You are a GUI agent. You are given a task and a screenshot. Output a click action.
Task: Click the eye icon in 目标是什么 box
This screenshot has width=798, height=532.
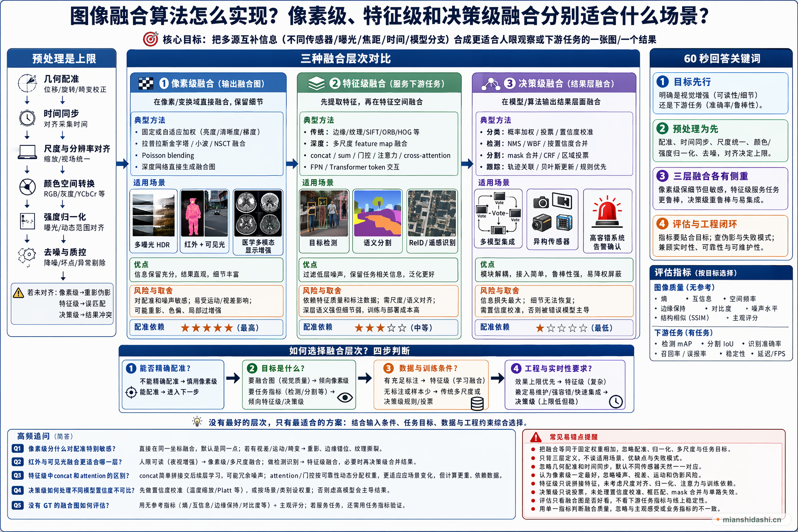(345, 398)
